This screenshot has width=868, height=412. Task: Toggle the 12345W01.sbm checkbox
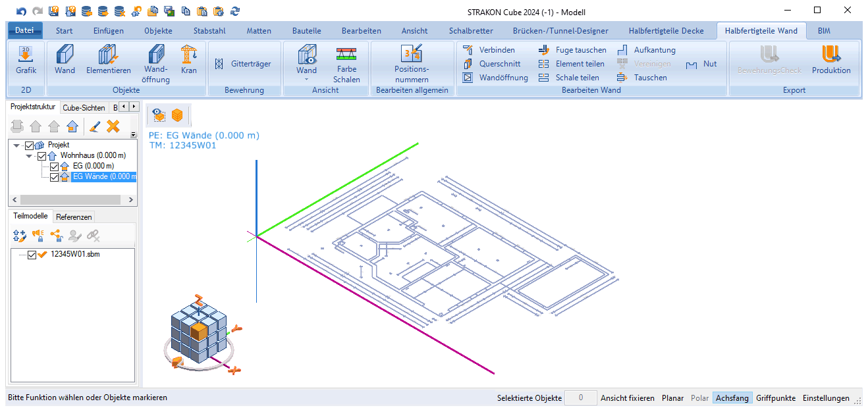pos(32,255)
